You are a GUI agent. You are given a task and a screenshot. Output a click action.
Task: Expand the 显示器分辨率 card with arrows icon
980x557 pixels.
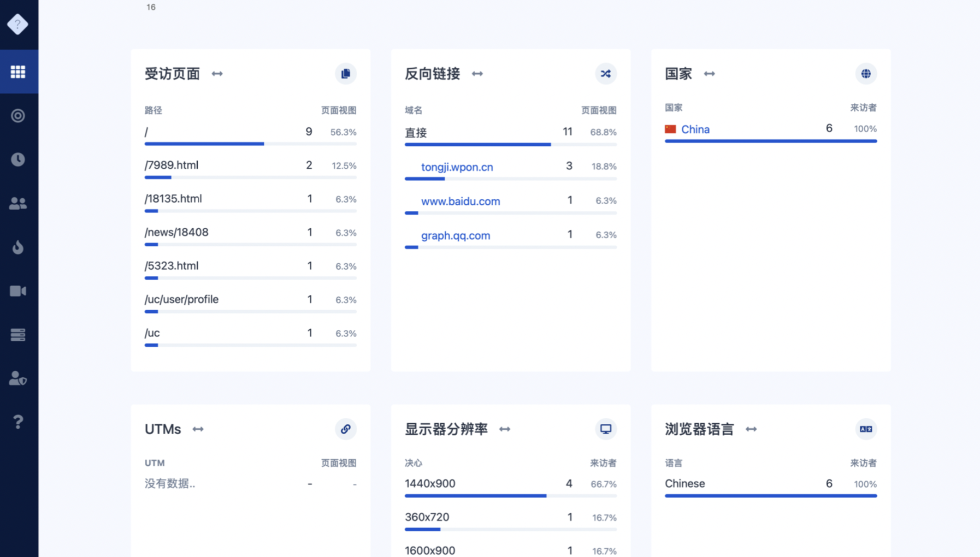tap(505, 429)
